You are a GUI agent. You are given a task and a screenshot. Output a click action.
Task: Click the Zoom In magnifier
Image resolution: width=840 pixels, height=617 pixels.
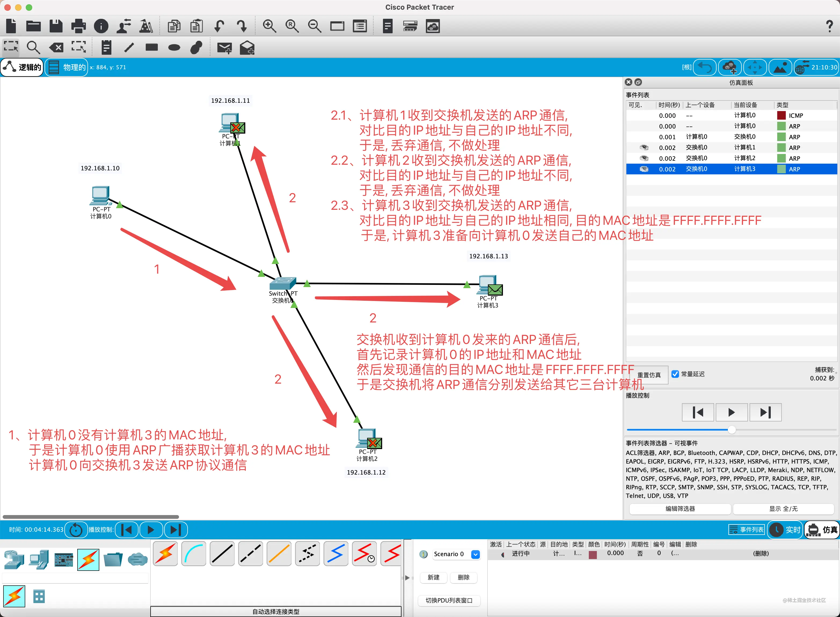point(269,26)
